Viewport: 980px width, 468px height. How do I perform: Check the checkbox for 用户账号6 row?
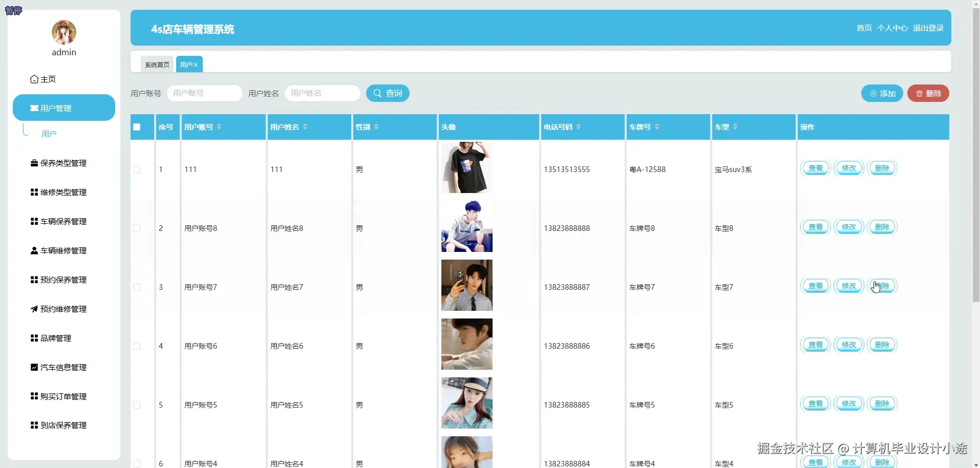[x=137, y=346]
